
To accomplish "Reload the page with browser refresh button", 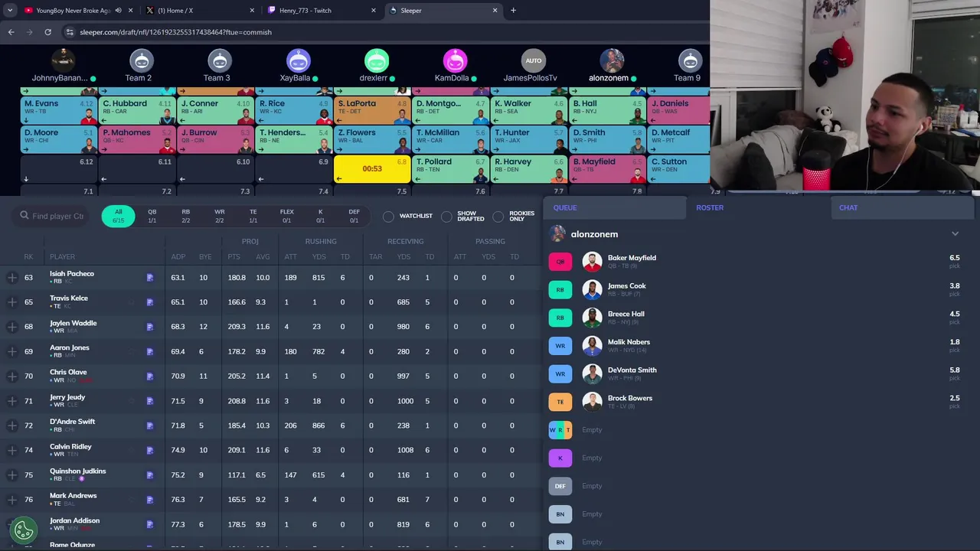I will click(47, 32).
